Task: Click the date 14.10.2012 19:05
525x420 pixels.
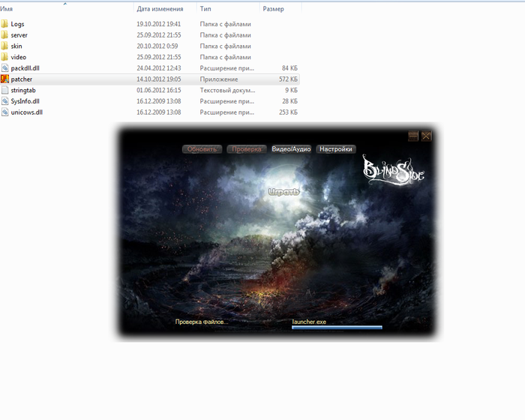Action: (159, 79)
